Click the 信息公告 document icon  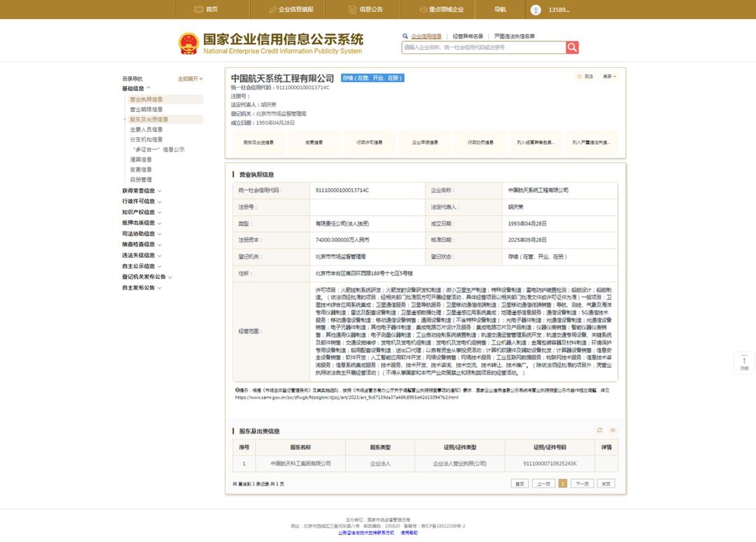pos(352,9)
